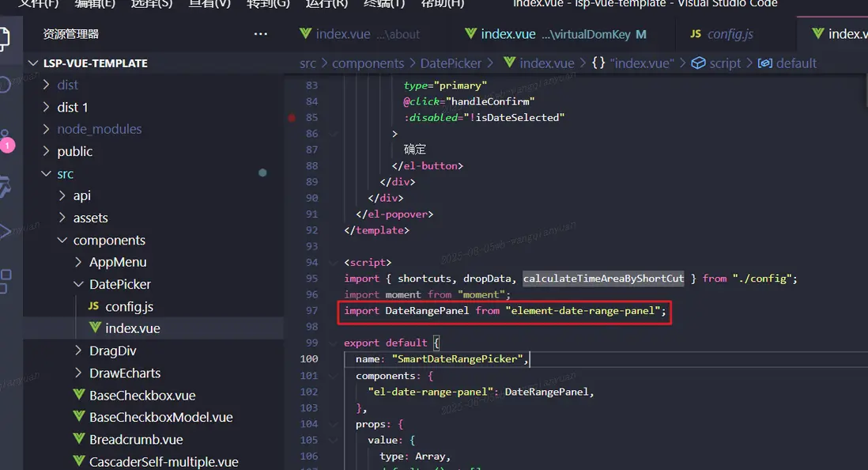Image resolution: width=868 pixels, height=470 pixels.
Task: Click 确定 text on line 87
Action: 414,149
